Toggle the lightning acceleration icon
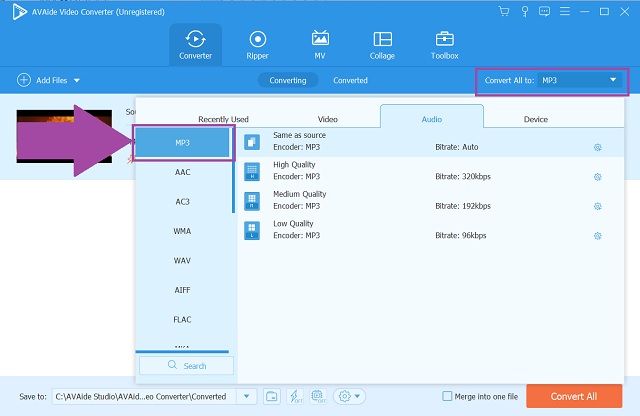The width and height of the screenshot is (640, 416). [295, 396]
